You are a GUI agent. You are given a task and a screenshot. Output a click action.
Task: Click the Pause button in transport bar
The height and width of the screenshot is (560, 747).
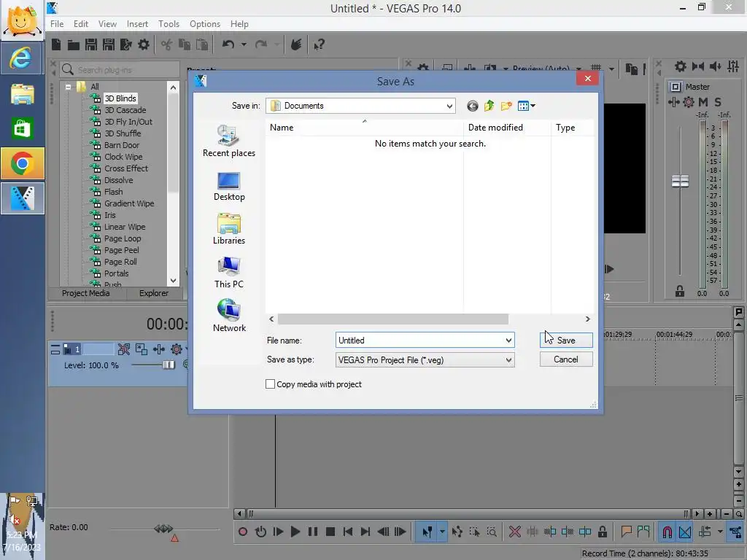click(312, 532)
